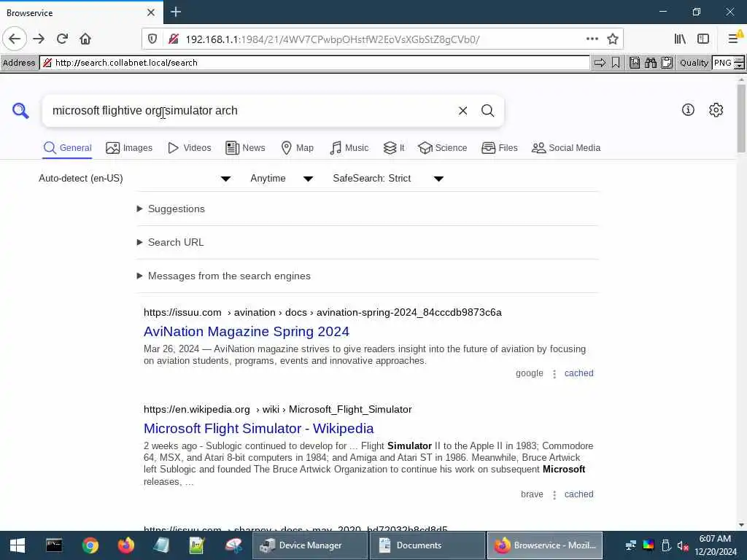
Task: Click the Browservice clipboard icon
Action: pos(667,63)
